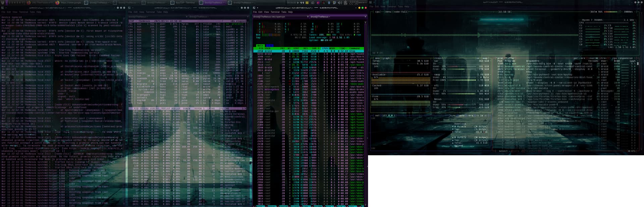
Task: Switch network interface selector 'lo' in bpytop
Action: [481, 115]
